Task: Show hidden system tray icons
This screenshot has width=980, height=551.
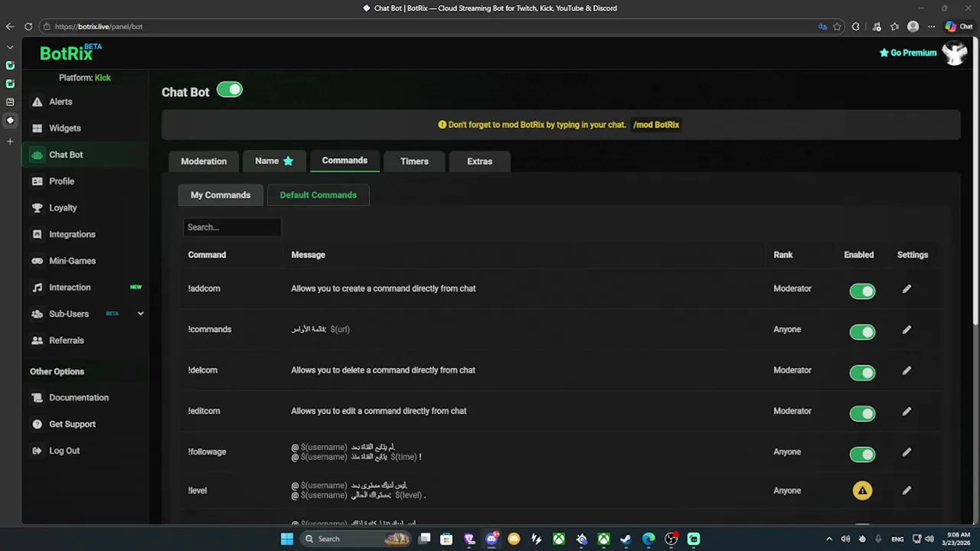Action: pyautogui.click(x=829, y=539)
